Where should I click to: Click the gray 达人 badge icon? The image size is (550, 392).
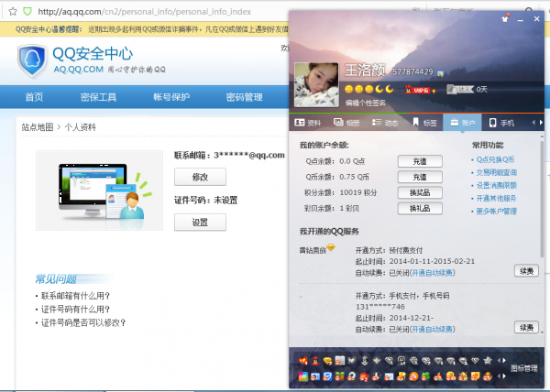tap(460, 90)
